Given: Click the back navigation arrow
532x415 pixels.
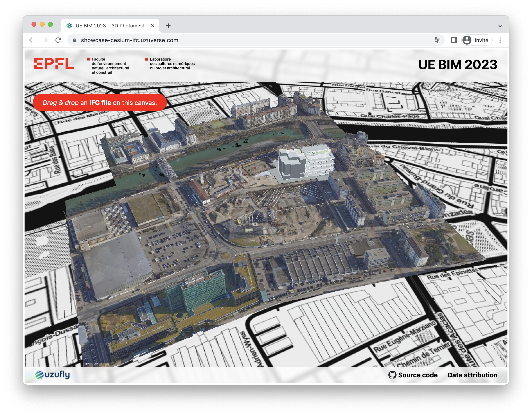Looking at the screenshot, I should (x=32, y=40).
